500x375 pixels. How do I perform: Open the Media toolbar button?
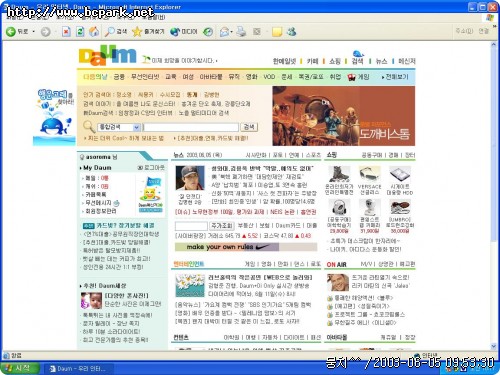tap(184, 32)
